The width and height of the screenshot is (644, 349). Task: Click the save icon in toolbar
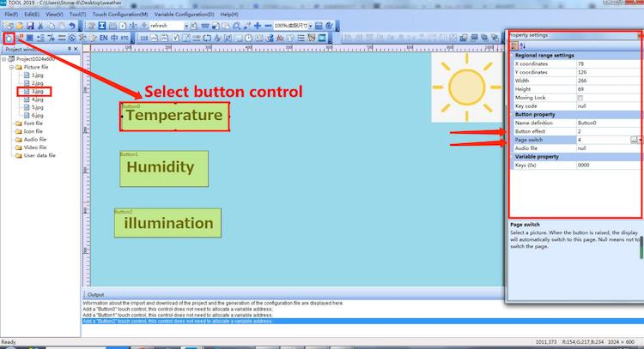tap(30, 26)
